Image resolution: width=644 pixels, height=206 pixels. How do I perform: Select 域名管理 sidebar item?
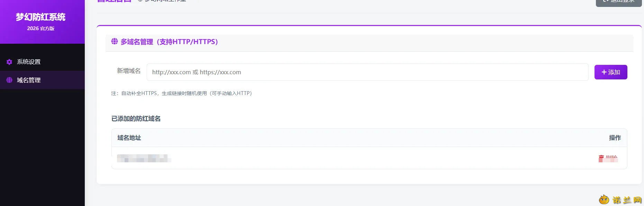coord(42,80)
